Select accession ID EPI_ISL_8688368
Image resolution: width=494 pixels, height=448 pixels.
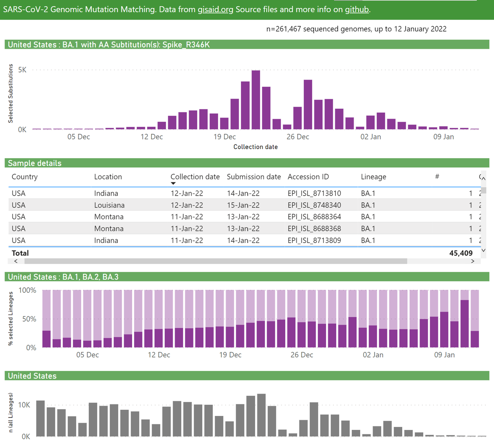[x=314, y=229]
